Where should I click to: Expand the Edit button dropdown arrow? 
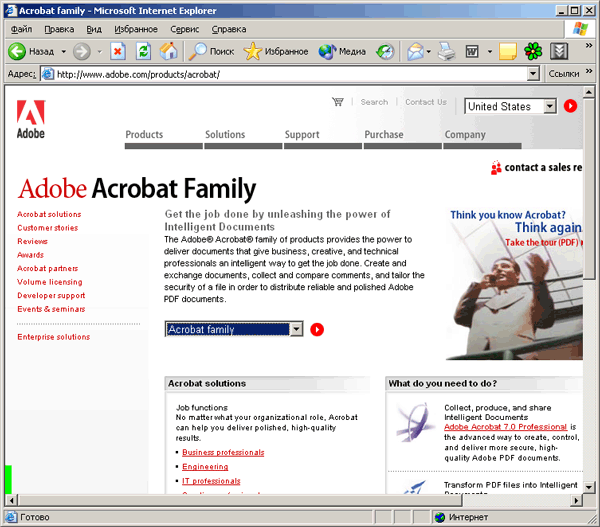coord(490,52)
